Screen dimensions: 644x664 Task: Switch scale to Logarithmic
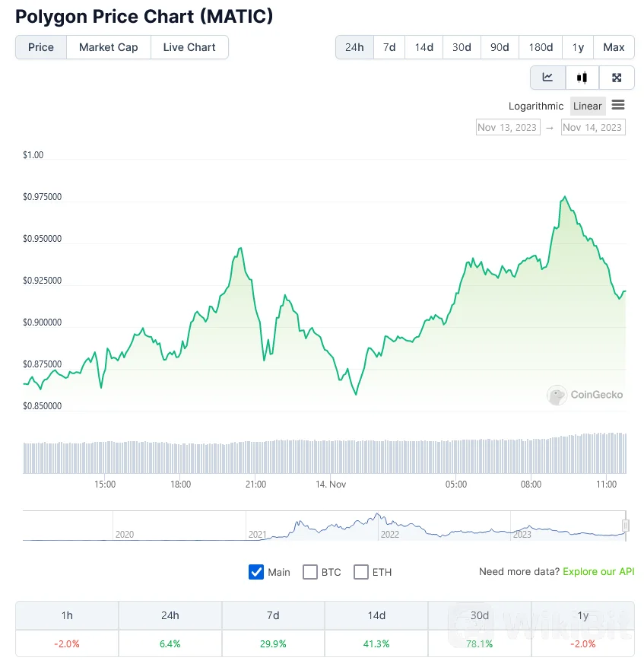click(536, 106)
